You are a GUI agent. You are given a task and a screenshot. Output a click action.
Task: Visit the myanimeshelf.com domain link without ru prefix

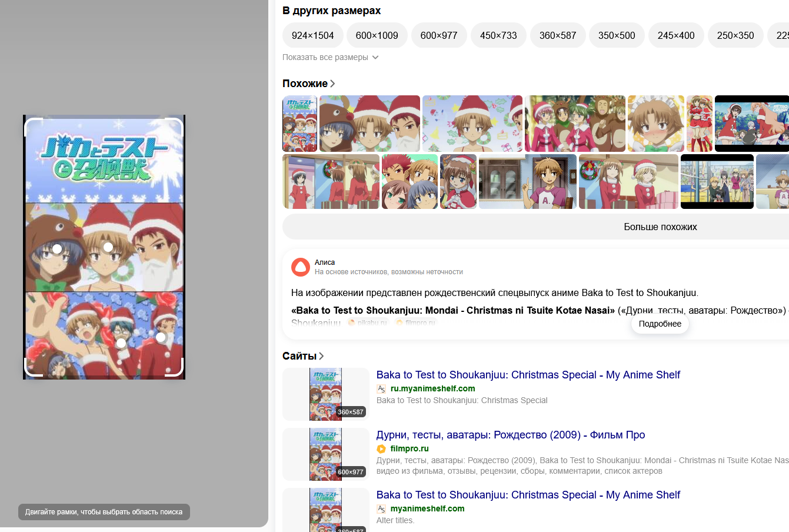(x=428, y=508)
